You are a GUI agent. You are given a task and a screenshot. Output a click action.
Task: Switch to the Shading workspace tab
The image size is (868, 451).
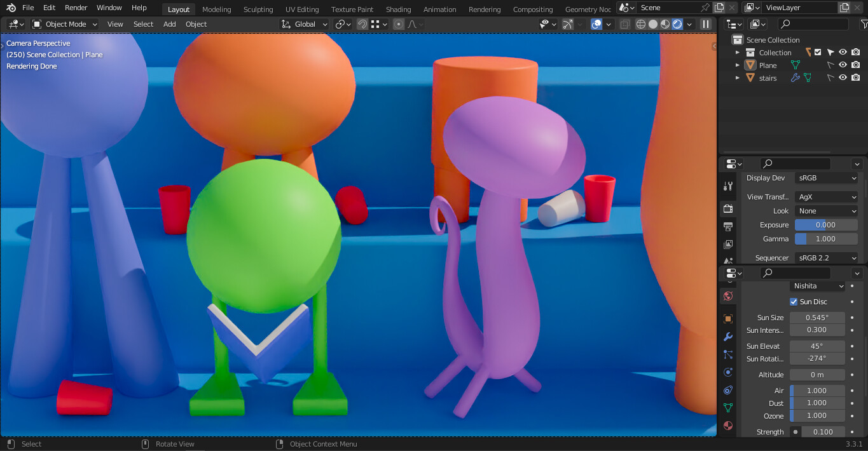[x=399, y=10]
